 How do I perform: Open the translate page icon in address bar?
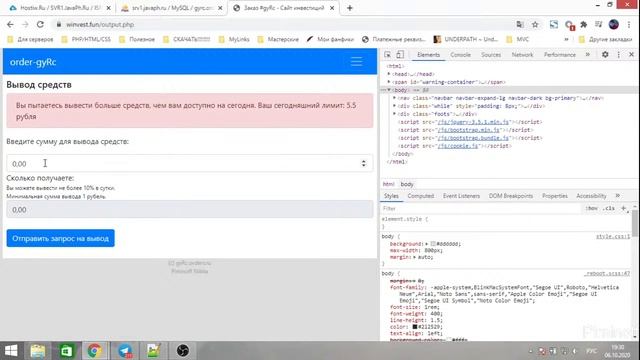(520, 24)
